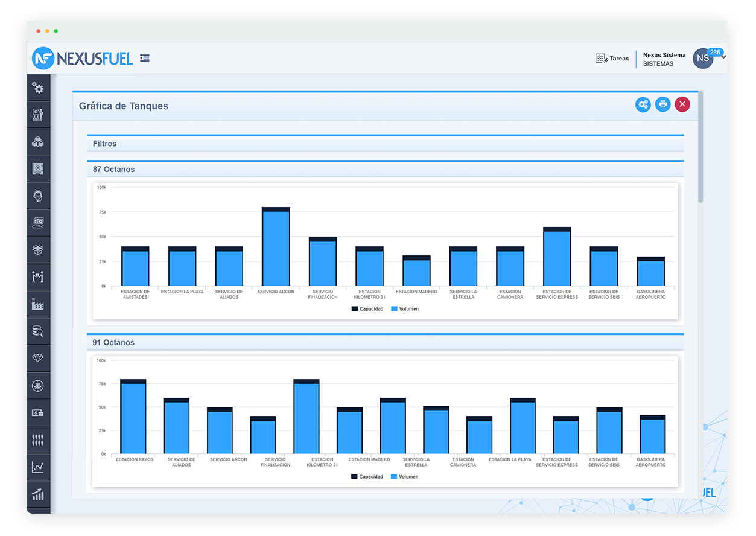Click the database search sidebar icon

tap(38, 331)
